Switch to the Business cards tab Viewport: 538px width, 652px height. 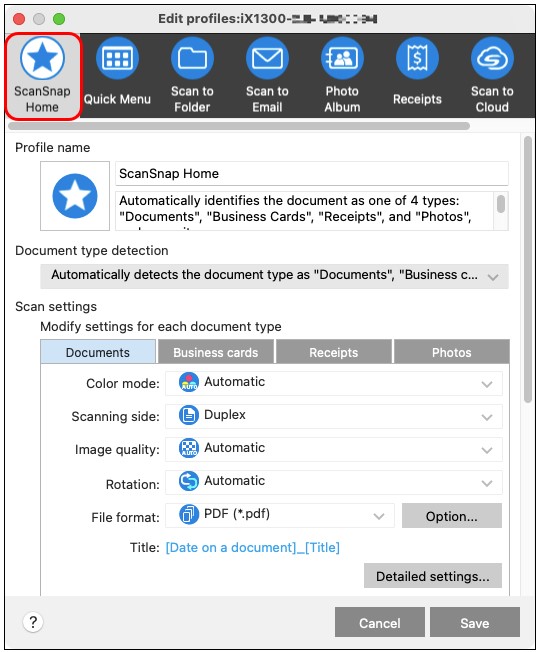pos(215,352)
